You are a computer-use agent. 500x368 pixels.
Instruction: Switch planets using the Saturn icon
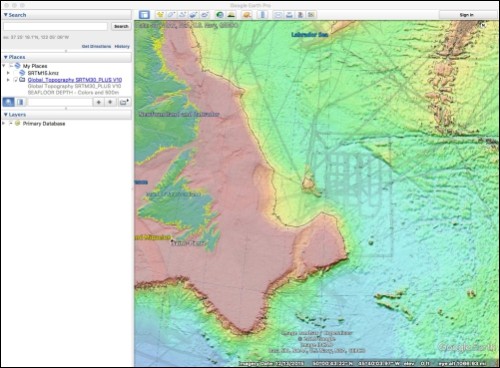(247, 15)
